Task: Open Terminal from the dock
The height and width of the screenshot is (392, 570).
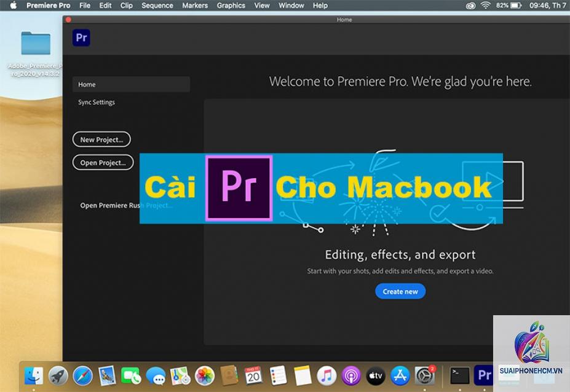Action: coord(459,375)
